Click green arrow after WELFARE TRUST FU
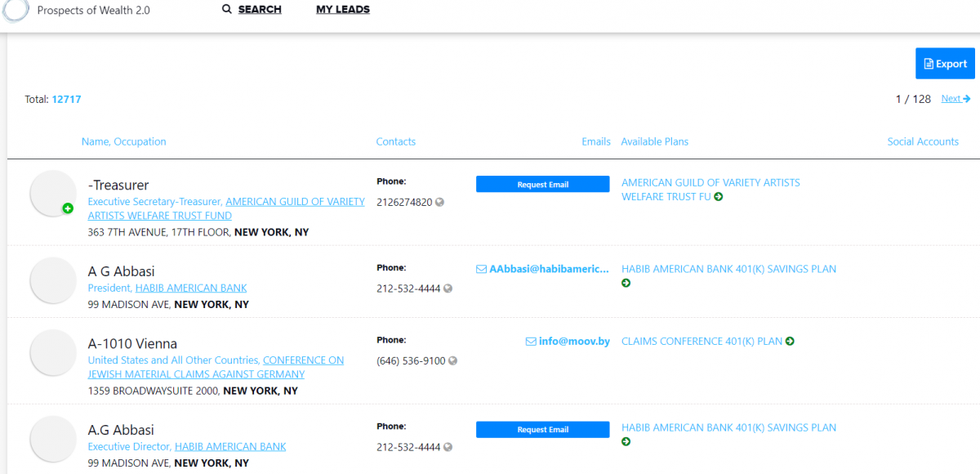 pos(718,197)
